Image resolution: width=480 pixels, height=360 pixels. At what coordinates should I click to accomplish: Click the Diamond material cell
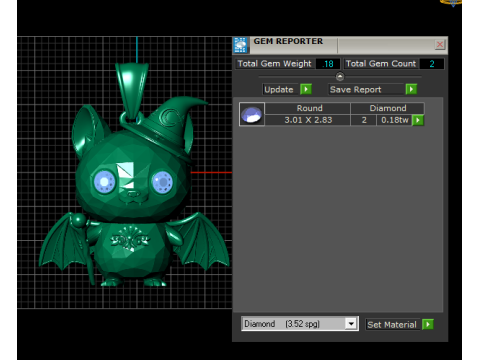coord(388,108)
